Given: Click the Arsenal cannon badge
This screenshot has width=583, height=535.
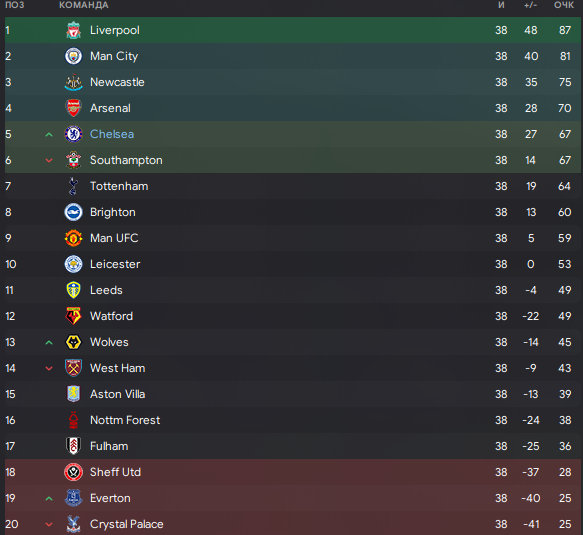Looking at the screenshot, I should [x=74, y=108].
